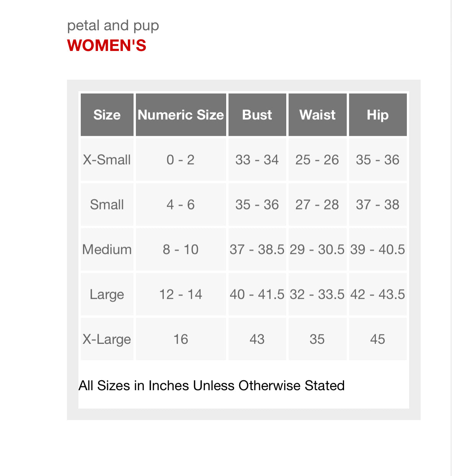Click the Numeric Size column header
The image size is (452, 476).
pyautogui.click(x=181, y=115)
